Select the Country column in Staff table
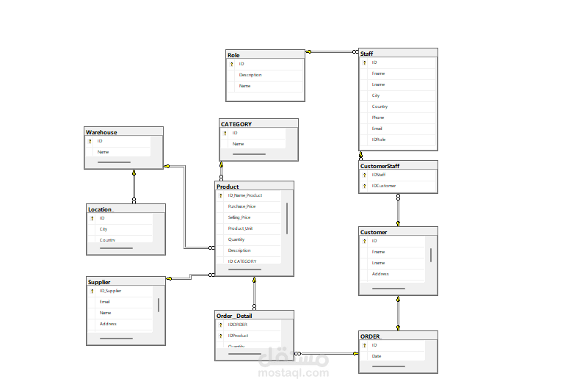The width and height of the screenshot is (588, 387). pyautogui.click(x=398, y=106)
